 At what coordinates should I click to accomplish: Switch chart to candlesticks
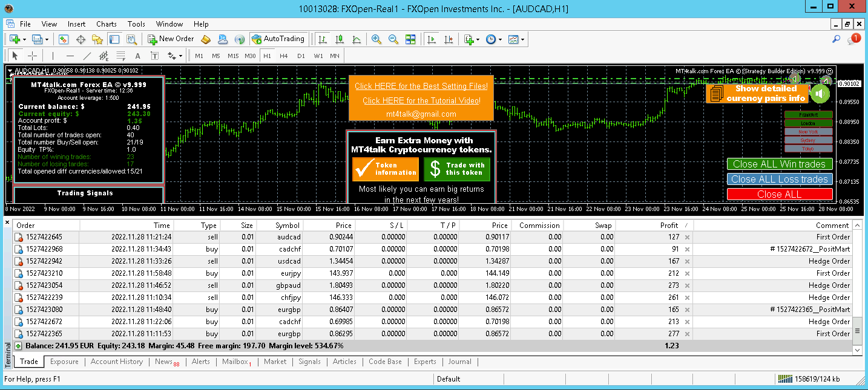(340, 39)
